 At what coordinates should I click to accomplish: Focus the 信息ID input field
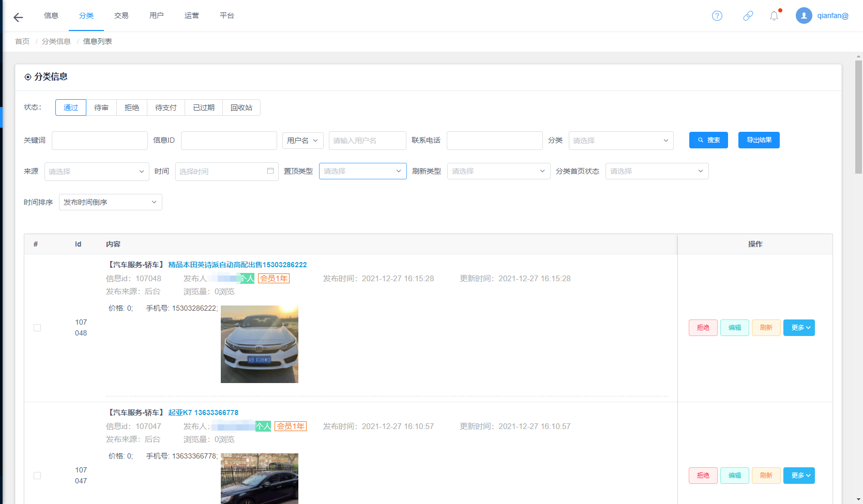click(229, 141)
